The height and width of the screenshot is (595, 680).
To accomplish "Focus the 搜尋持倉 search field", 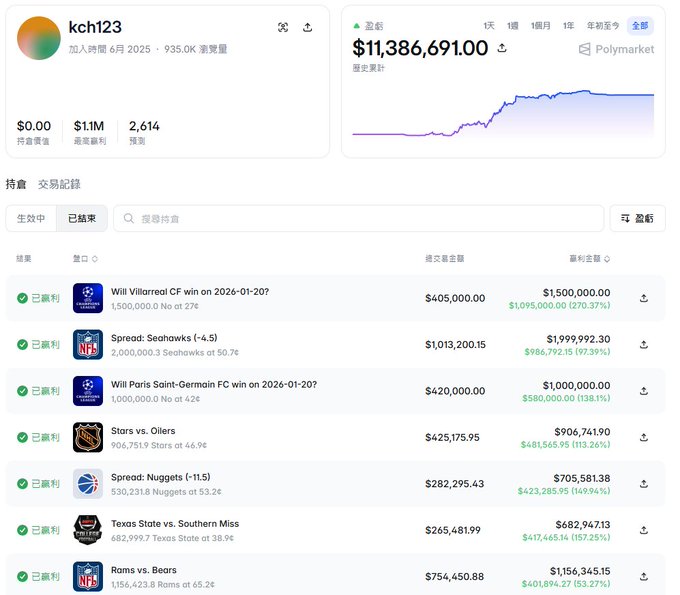I will pyautogui.click(x=359, y=218).
